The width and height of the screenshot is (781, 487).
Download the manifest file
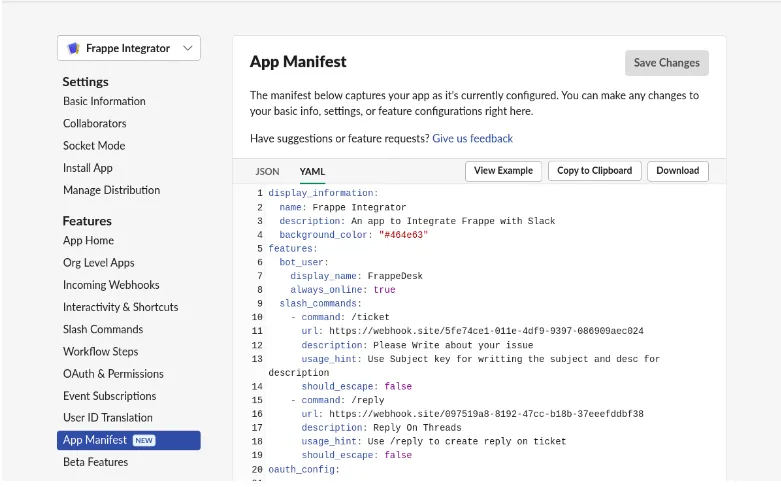[x=677, y=171]
